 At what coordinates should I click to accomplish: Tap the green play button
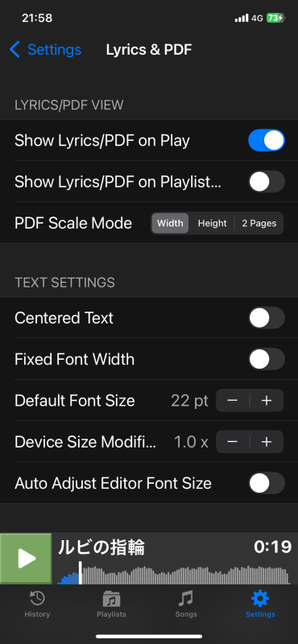pos(26,559)
